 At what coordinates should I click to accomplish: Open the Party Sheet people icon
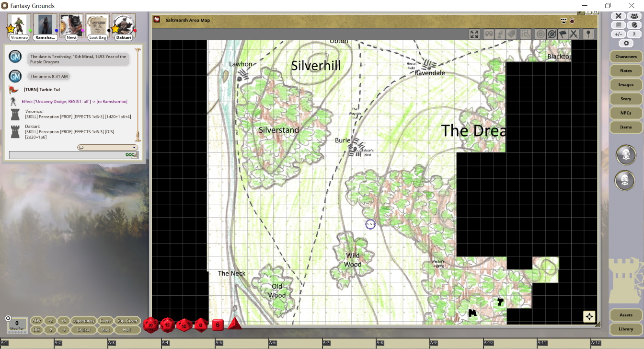coord(635,16)
